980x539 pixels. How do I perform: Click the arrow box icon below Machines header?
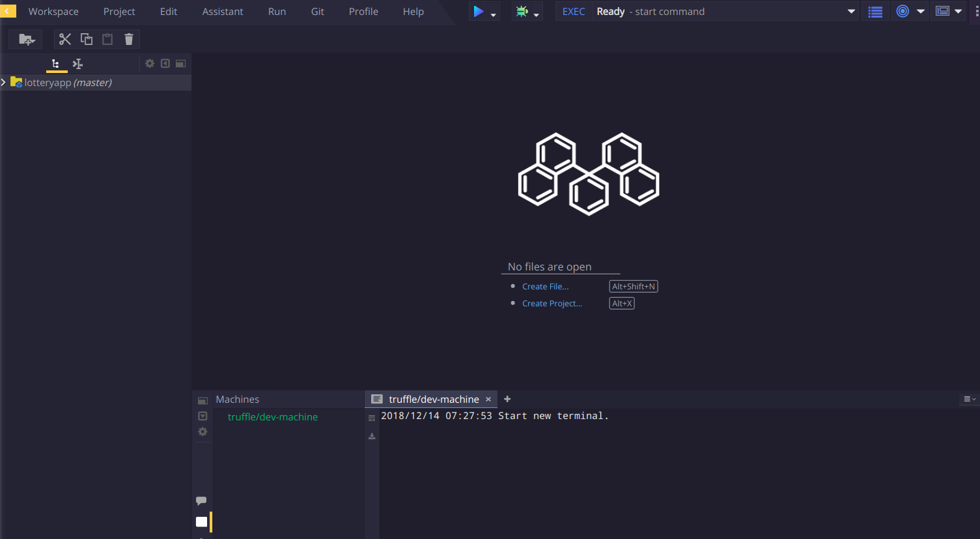tap(203, 416)
